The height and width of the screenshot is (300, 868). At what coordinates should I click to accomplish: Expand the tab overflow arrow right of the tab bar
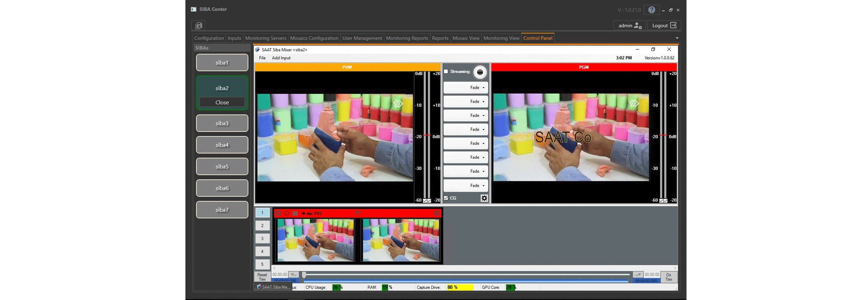point(677,38)
